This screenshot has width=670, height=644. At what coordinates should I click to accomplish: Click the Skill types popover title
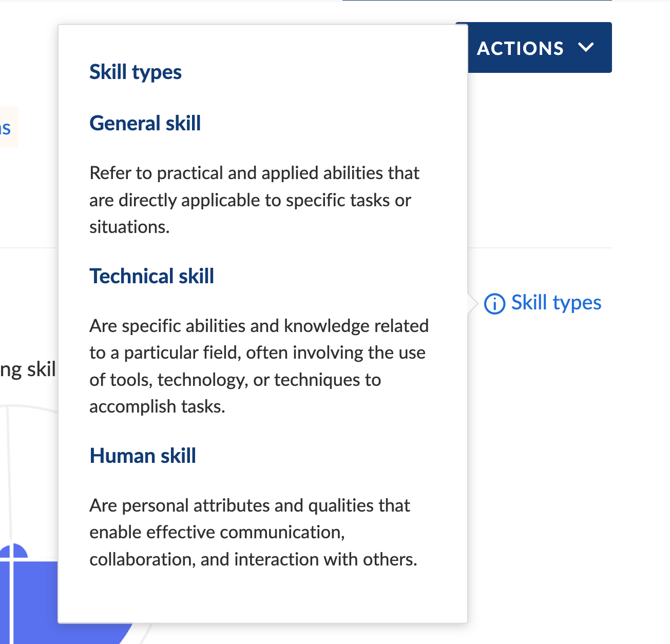pyautogui.click(x=136, y=72)
